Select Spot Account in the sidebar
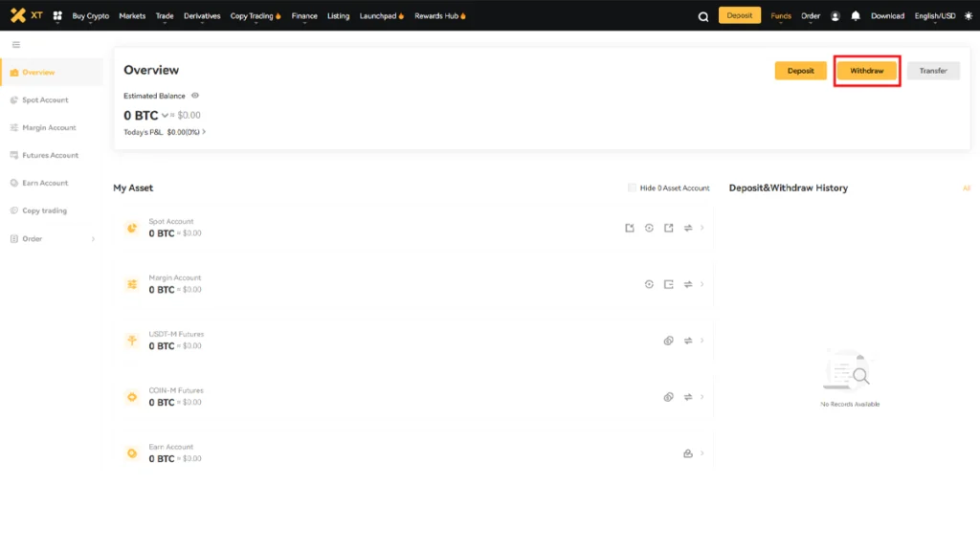Image resolution: width=980 pixels, height=551 pixels. coord(52,99)
